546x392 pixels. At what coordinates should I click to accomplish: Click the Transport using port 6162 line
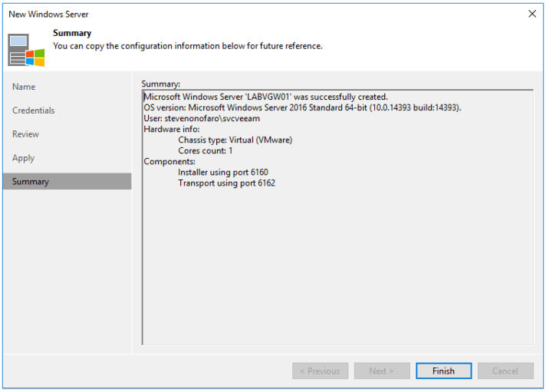226,183
